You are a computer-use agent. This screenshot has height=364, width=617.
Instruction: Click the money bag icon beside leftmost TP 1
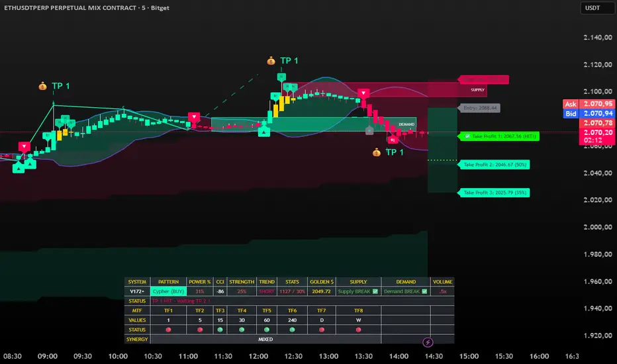pyautogui.click(x=42, y=86)
